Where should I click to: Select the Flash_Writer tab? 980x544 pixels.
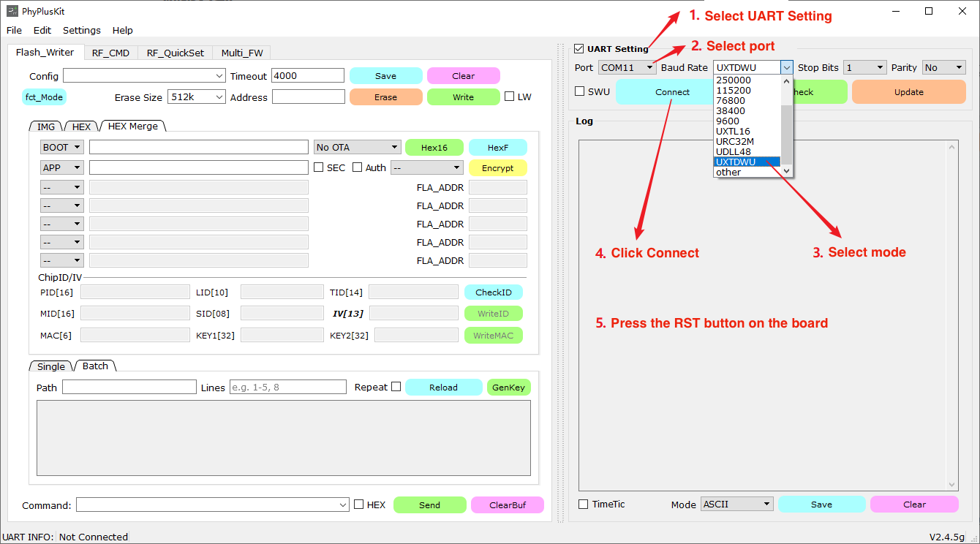[45, 52]
